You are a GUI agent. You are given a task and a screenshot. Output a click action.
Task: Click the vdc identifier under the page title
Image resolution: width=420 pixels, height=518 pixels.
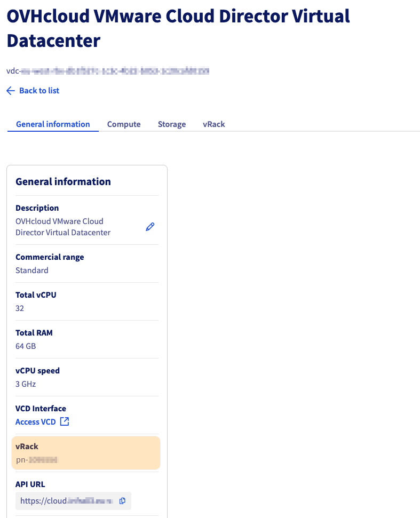107,70
